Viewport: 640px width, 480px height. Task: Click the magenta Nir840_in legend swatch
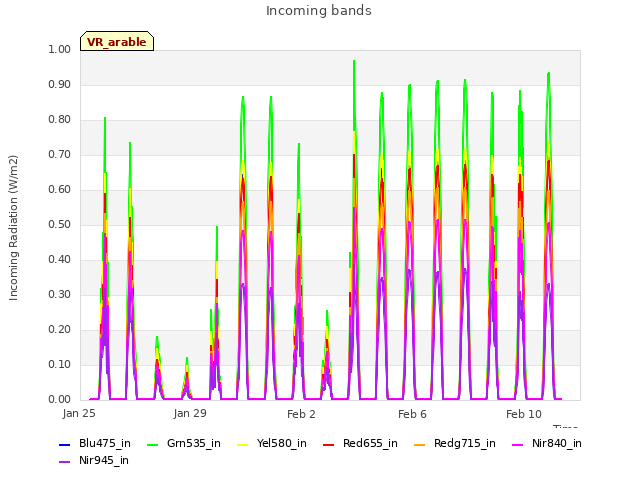click(x=518, y=444)
